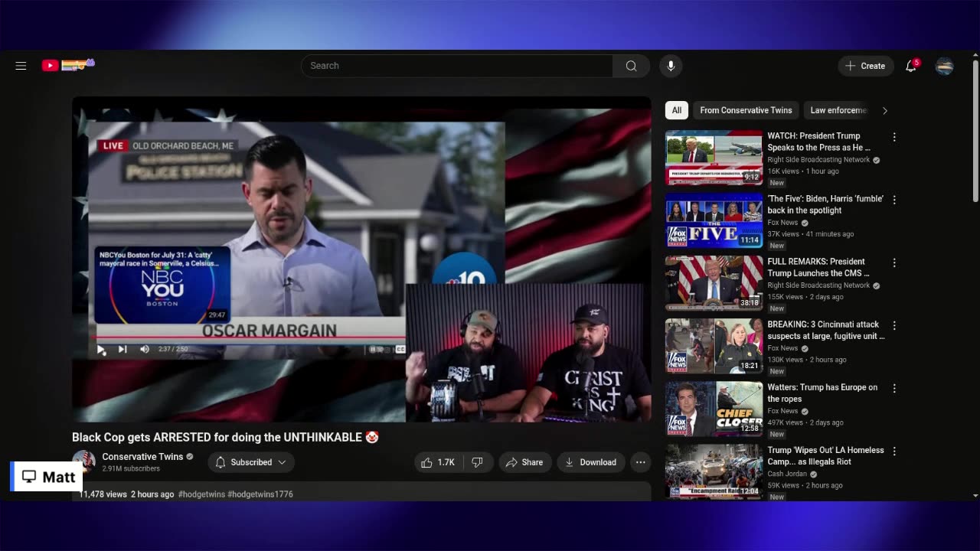Click the main video player area
This screenshot has height=551, width=980.
(x=361, y=259)
